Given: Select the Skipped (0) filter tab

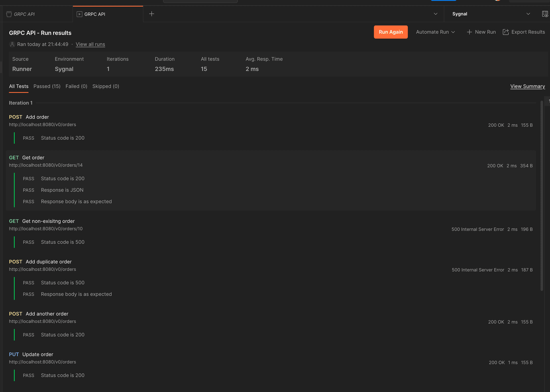Looking at the screenshot, I should coord(106,86).
